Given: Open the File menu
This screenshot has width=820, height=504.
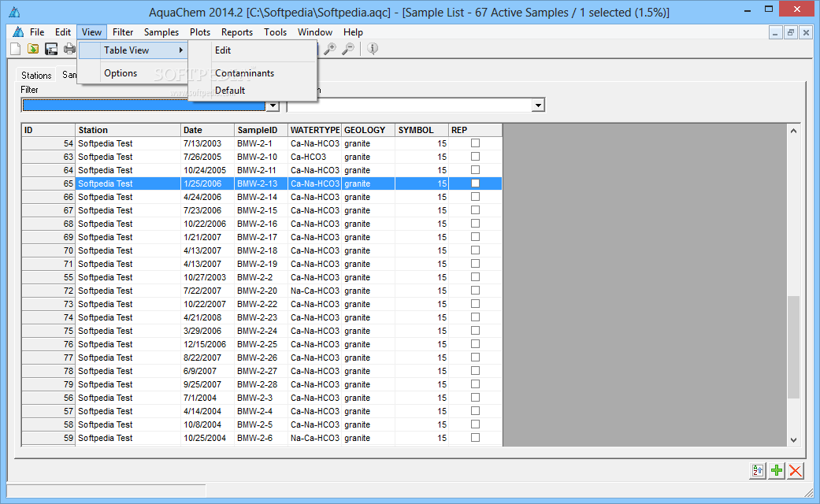Looking at the screenshot, I should click(x=36, y=31).
